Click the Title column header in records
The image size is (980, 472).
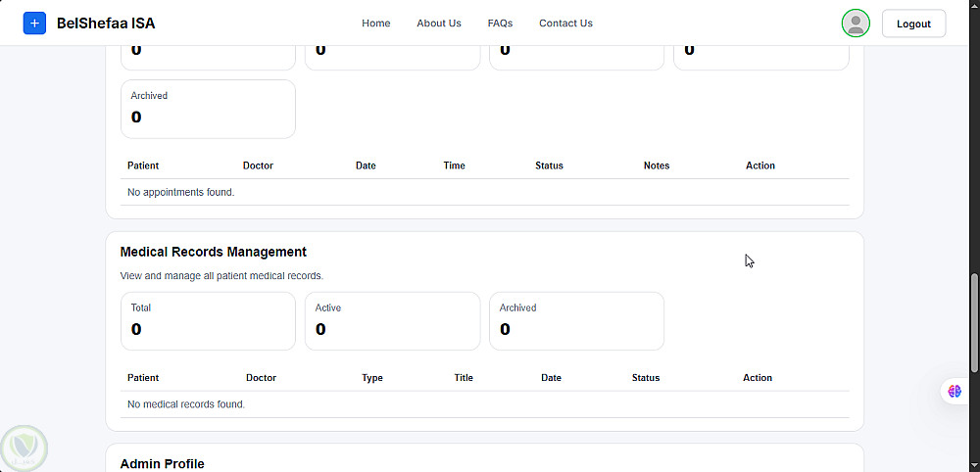(x=464, y=378)
